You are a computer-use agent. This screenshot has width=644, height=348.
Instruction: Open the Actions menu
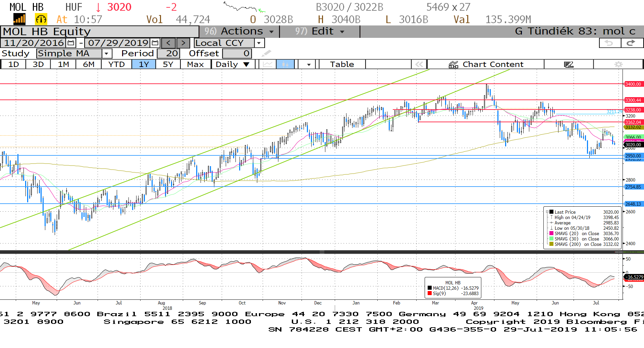coord(239,31)
